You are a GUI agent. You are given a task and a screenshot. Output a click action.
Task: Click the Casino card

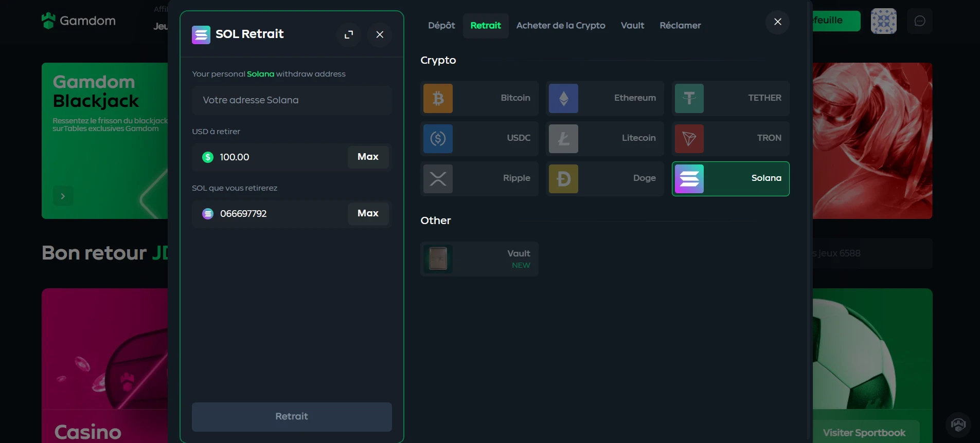[x=105, y=365]
